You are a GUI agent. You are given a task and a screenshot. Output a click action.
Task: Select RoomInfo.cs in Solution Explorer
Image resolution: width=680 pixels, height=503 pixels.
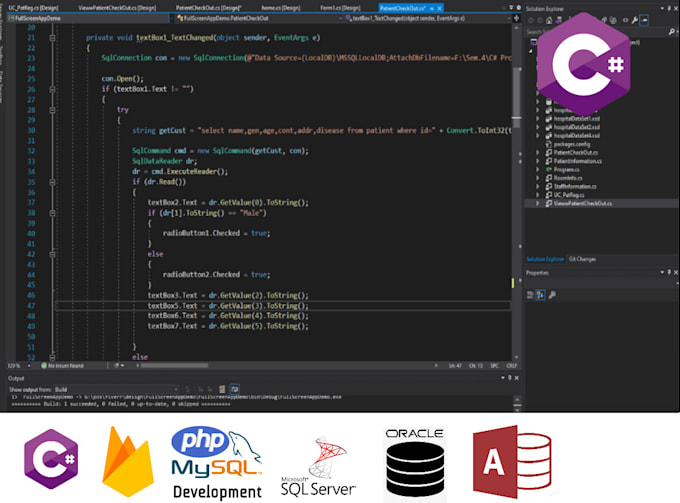568,178
